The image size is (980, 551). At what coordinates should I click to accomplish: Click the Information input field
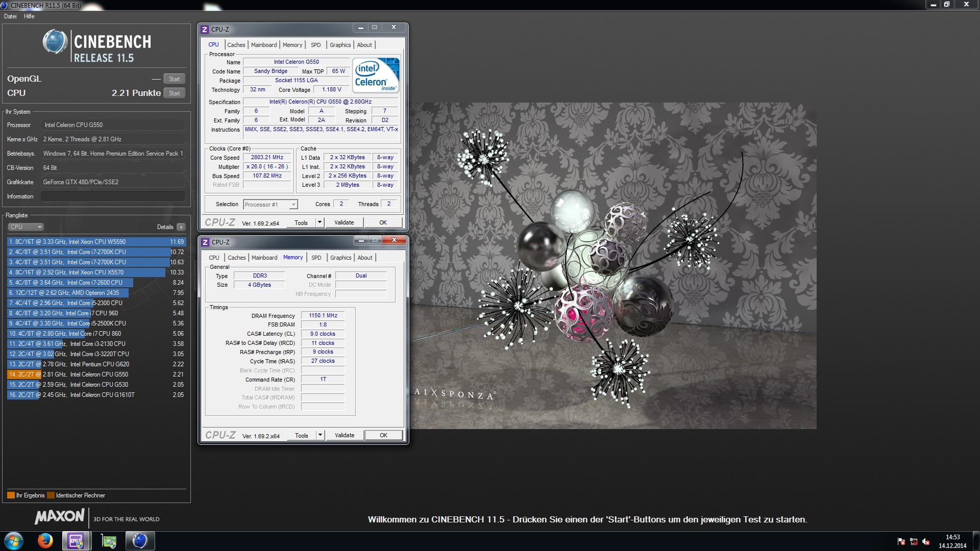pyautogui.click(x=113, y=196)
